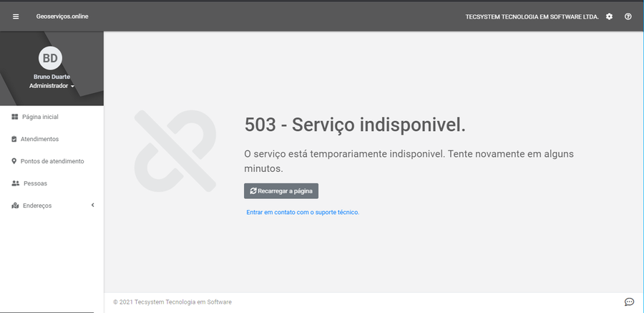Expand the Endereços submenu chevron
644x313 pixels.
(92, 206)
